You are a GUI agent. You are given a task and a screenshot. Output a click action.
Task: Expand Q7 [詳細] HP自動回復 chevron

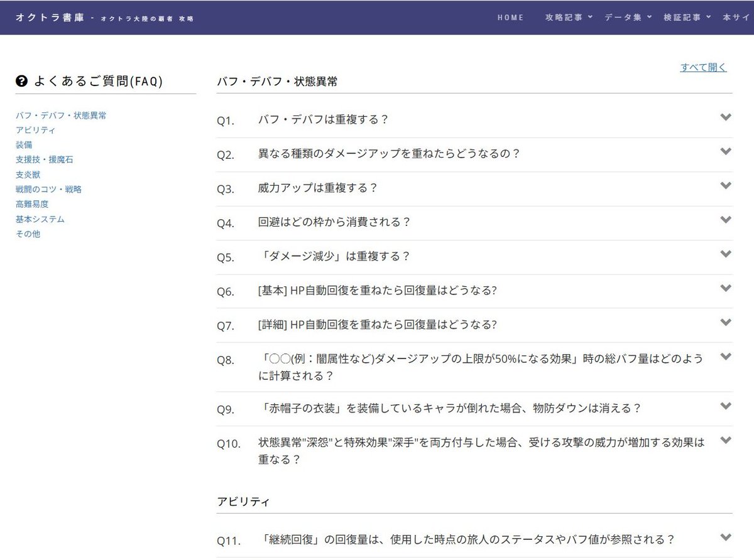pos(726,323)
